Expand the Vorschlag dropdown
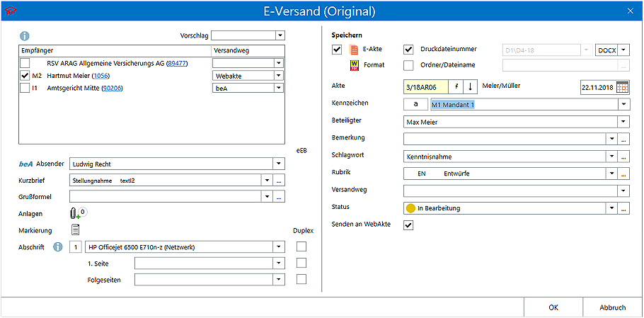Image resolution: width=644 pixels, height=318 pixels. pyautogui.click(x=280, y=35)
